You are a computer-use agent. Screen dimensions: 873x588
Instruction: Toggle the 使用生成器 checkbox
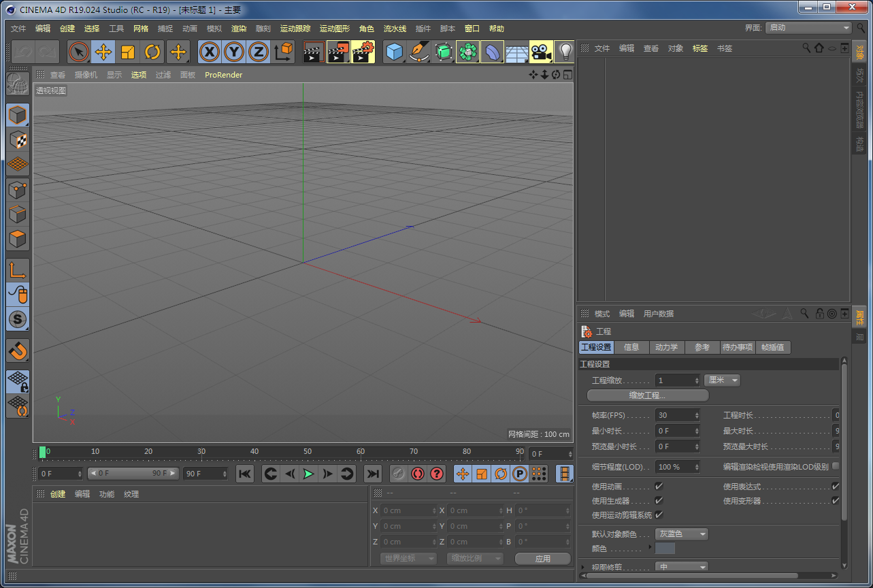(x=659, y=501)
